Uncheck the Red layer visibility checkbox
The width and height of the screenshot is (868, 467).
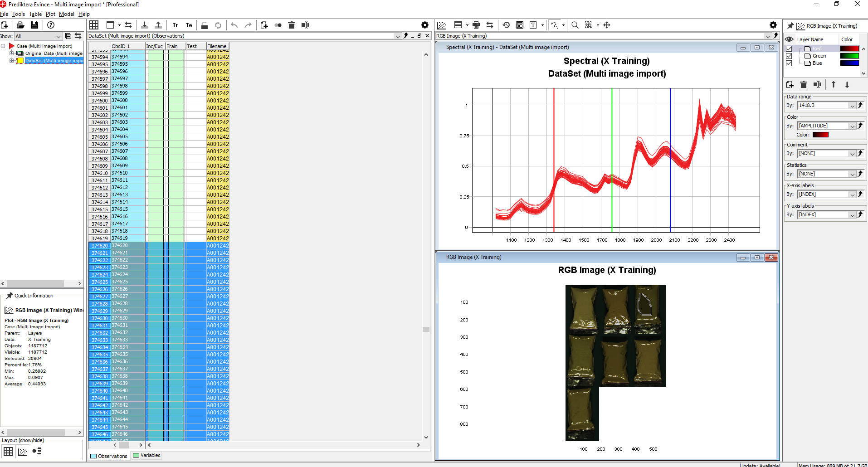click(x=789, y=49)
